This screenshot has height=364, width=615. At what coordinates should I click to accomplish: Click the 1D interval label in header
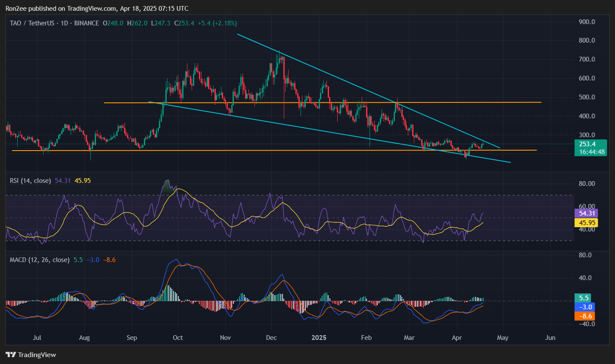click(65, 23)
